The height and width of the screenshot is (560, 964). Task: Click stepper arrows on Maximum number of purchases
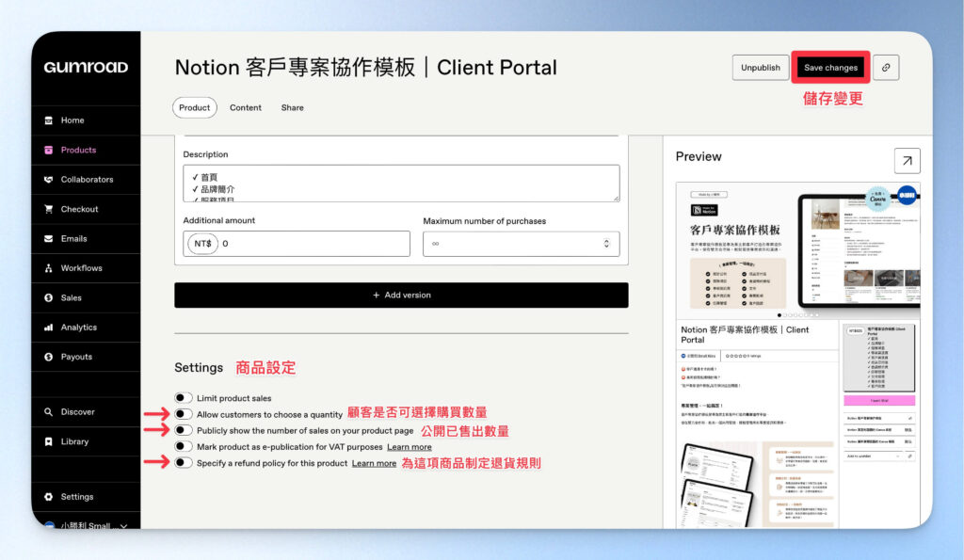tap(606, 244)
